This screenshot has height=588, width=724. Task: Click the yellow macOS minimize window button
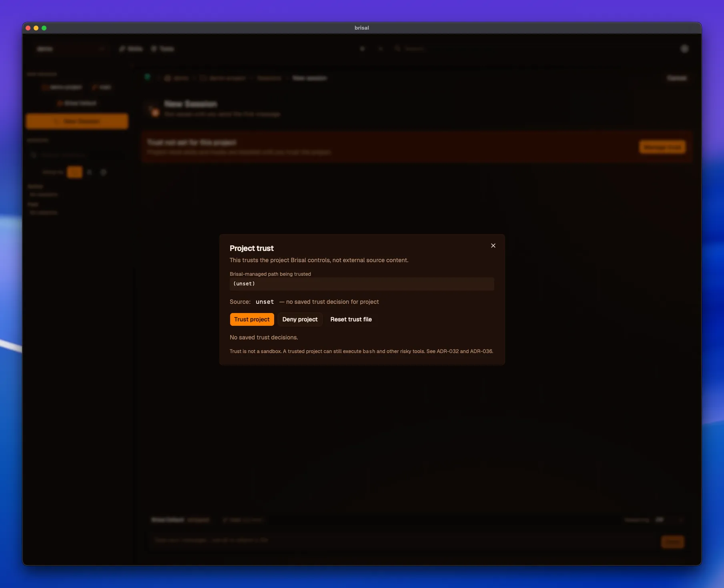coord(36,28)
